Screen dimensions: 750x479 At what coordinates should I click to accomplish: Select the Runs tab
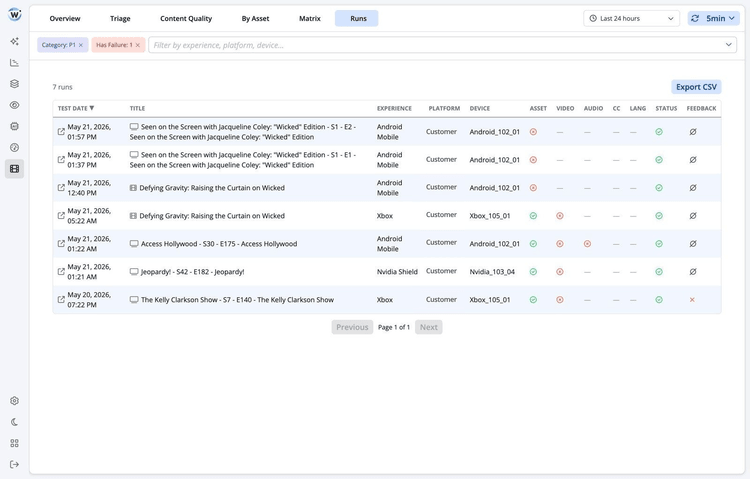click(356, 18)
